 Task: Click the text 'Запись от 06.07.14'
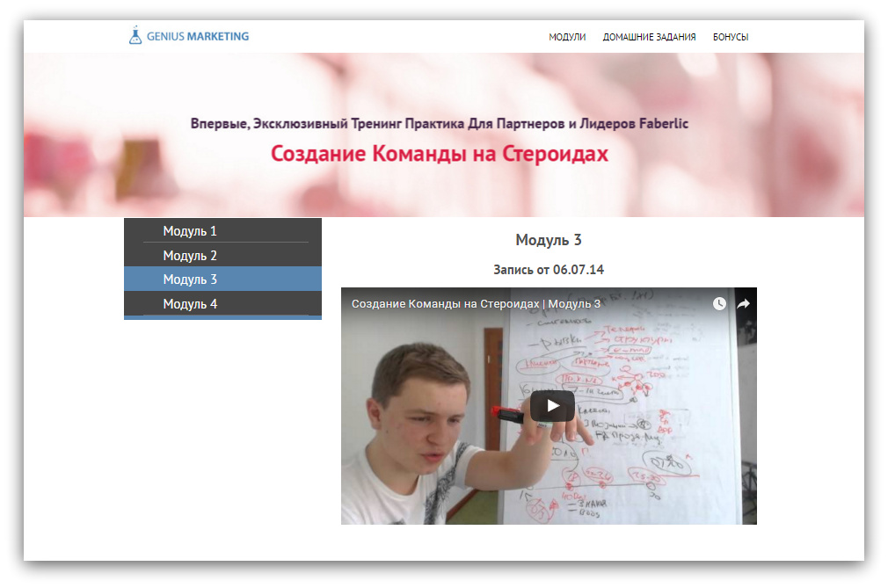click(x=549, y=270)
